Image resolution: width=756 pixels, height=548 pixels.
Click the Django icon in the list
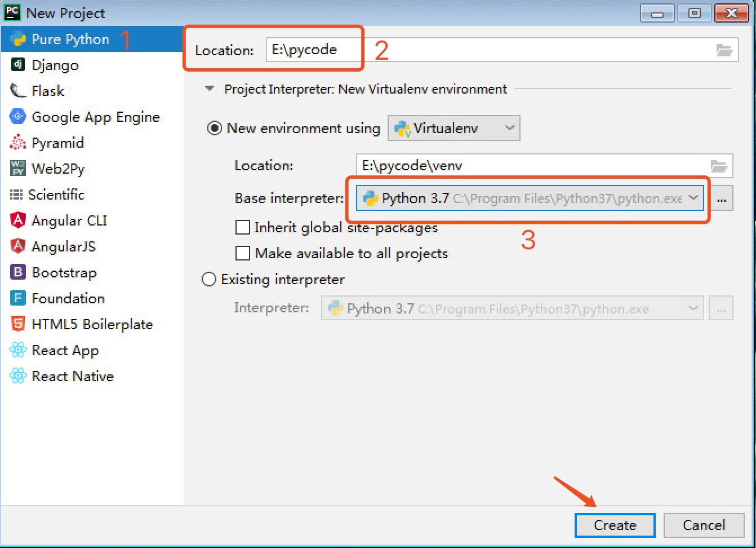18,64
